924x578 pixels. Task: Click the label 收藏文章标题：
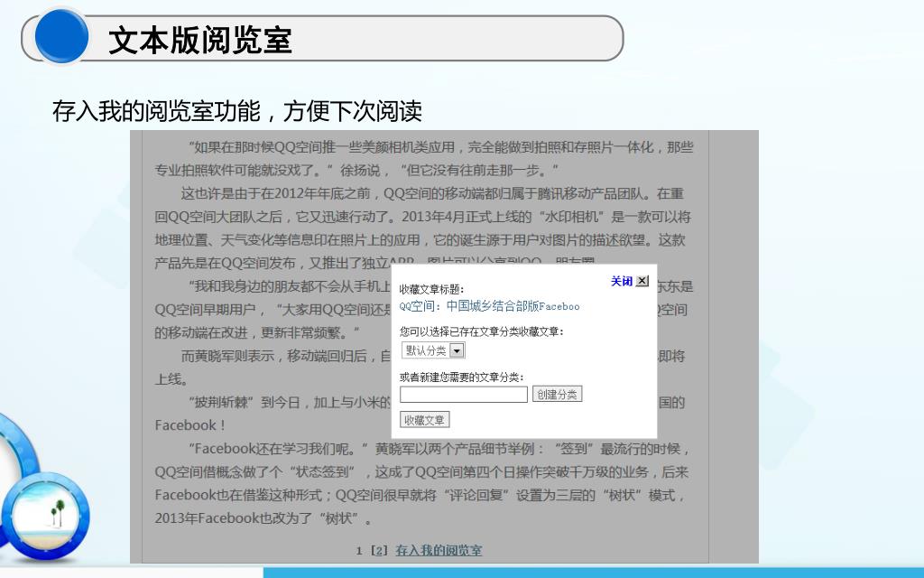click(432, 289)
